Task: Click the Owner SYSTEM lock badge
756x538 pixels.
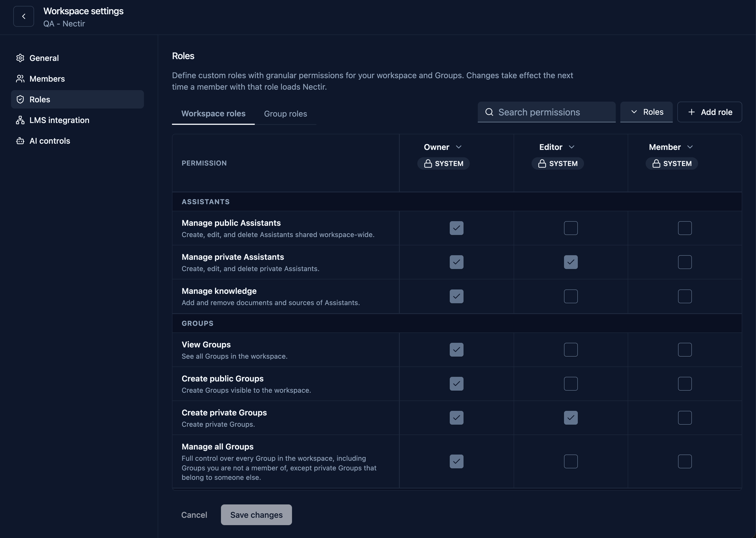Action: pos(443,164)
